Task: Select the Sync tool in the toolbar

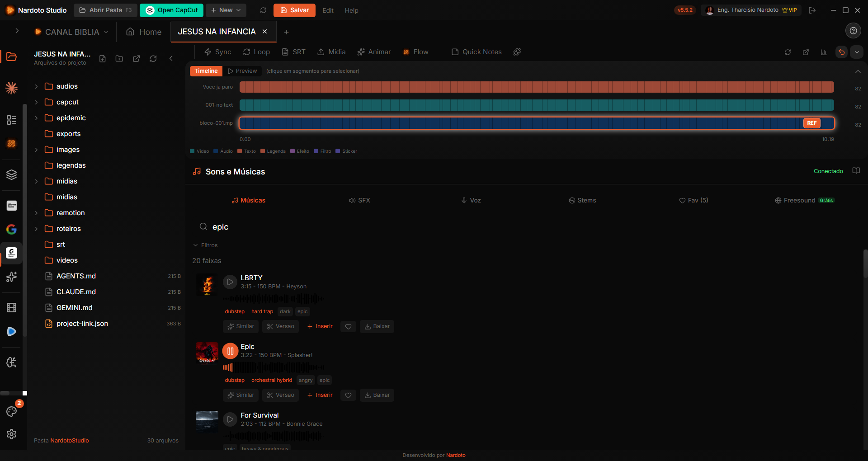Action: tap(217, 52)
